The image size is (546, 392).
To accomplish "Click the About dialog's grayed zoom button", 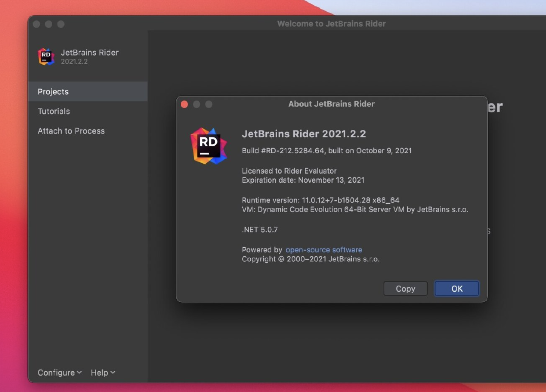I will [209, 104].
